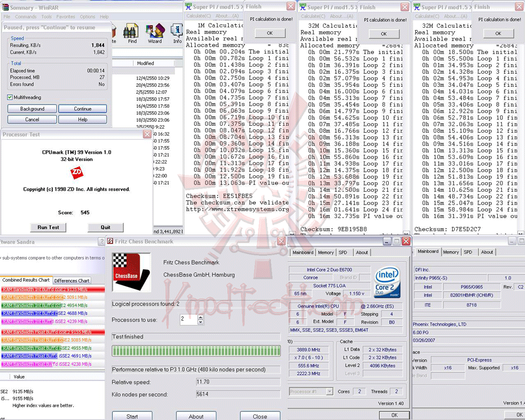Screen dimensions: 525x420
Task: Click Checksum EE51FBE5 text in Super PI
Action: (x=219, y=196)
